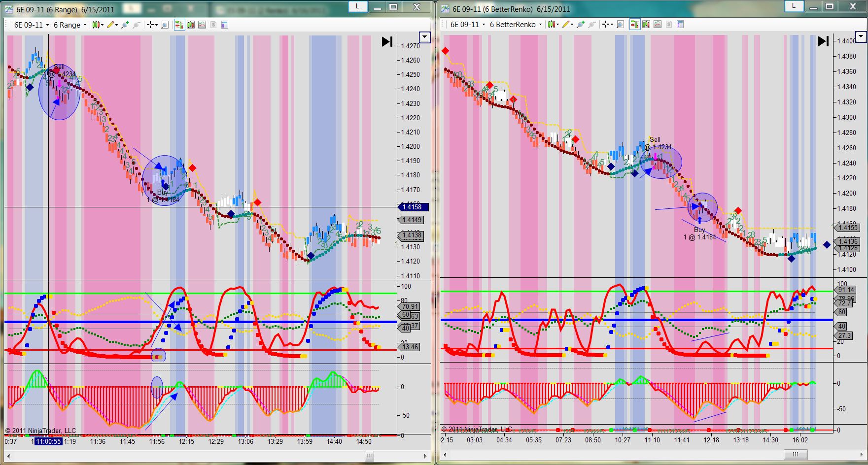Open the price axis dropdown arrow in BetterRenko chart
The height and width of the screenshot is (465, 868).
coord(861,36)
